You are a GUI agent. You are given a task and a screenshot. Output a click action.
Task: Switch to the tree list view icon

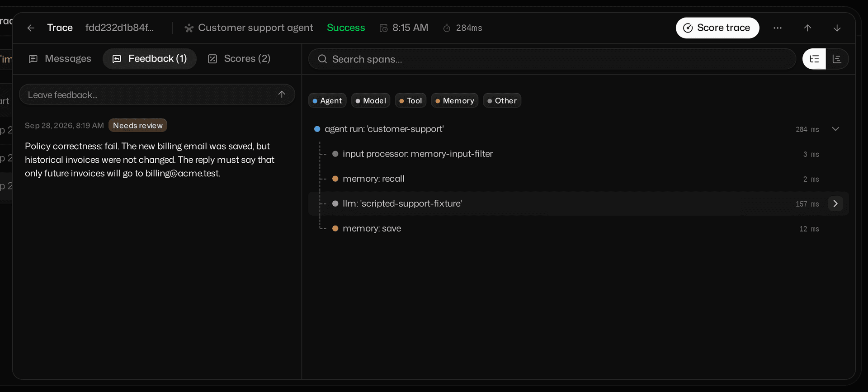pyautogui.click(x=814, y=59)
